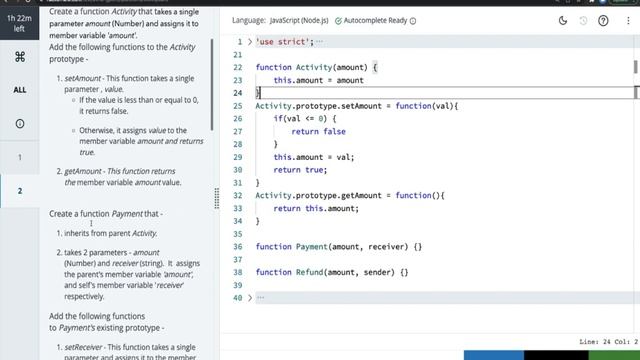Click the green button at bottom right

[614, 355]
